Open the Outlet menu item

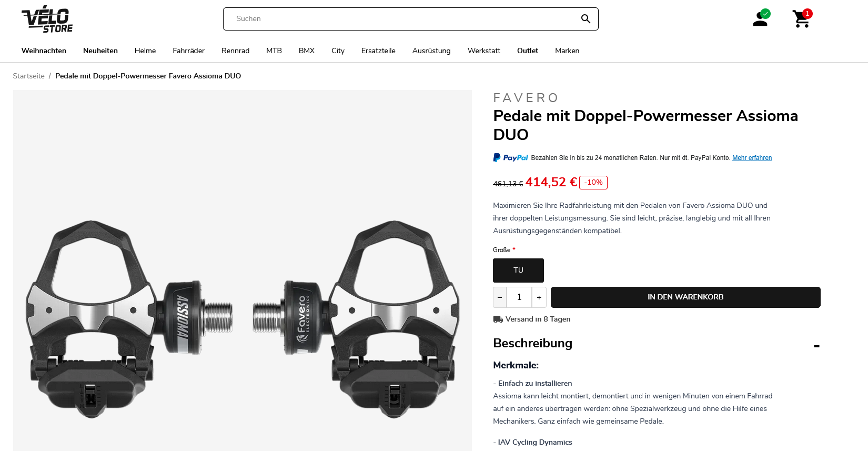pos(528,51)
